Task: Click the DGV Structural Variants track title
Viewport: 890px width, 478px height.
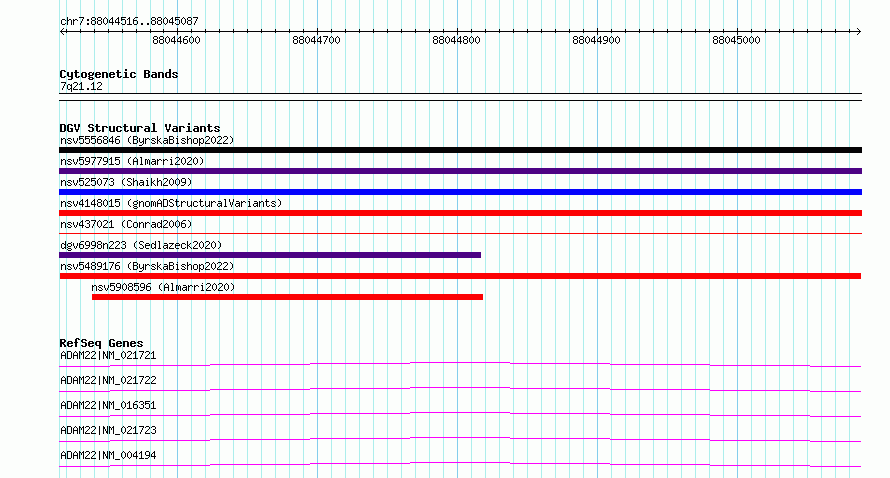Action: 140,128
